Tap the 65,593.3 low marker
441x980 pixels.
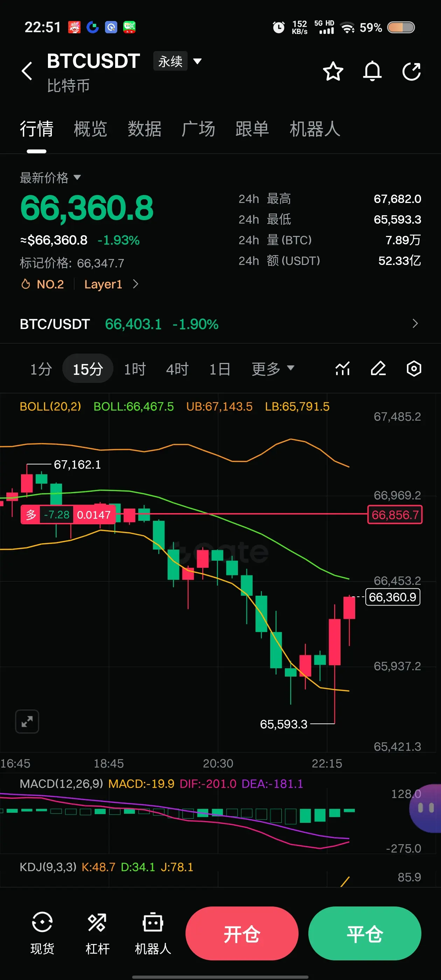(x=283, y=724)
